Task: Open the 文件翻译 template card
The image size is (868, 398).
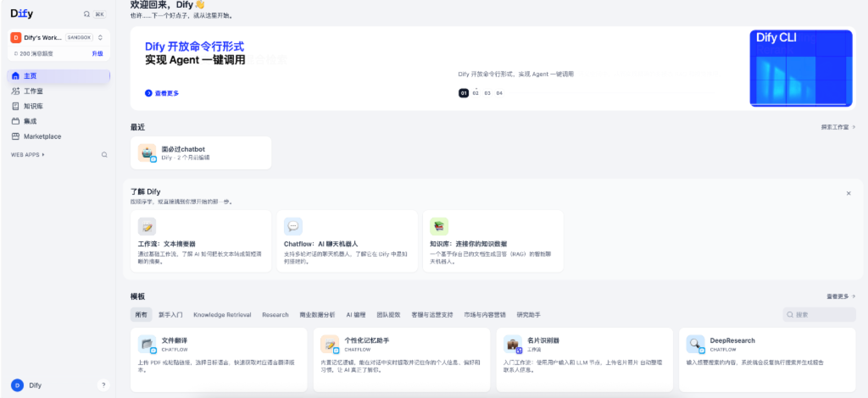Action: tap(219, 359)
